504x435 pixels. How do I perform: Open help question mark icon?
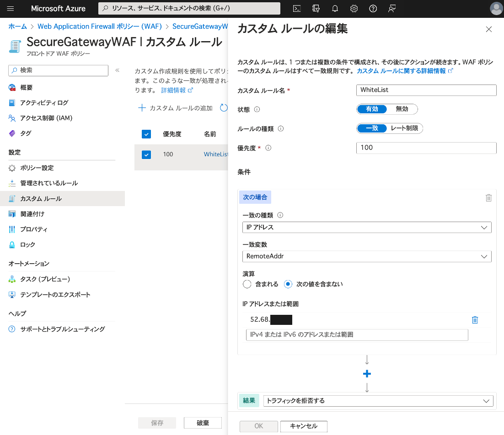[x=373, y=9]
